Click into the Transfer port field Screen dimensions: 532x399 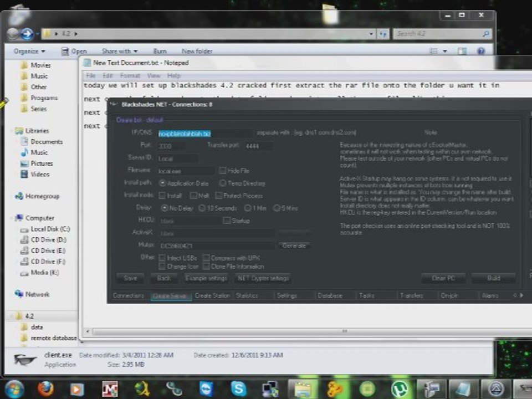click(x=258, y=146)
